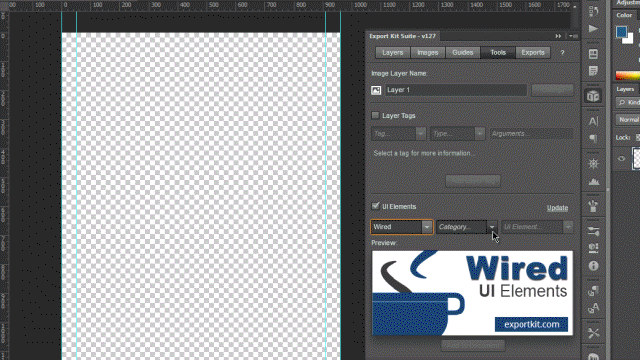Viewport: 640px width, 360px height.
Task: Open the Histogram panel icon
Action: point(593,182)
